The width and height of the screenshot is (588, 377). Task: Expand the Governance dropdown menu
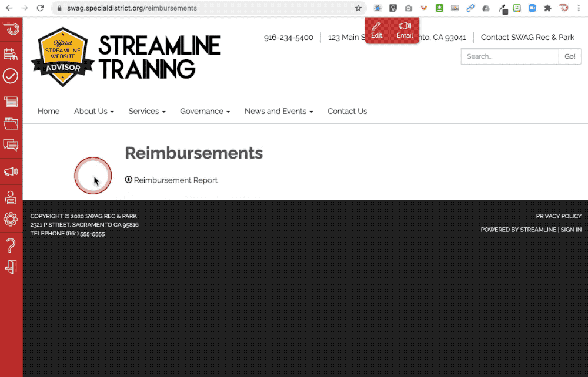(205, 111)
